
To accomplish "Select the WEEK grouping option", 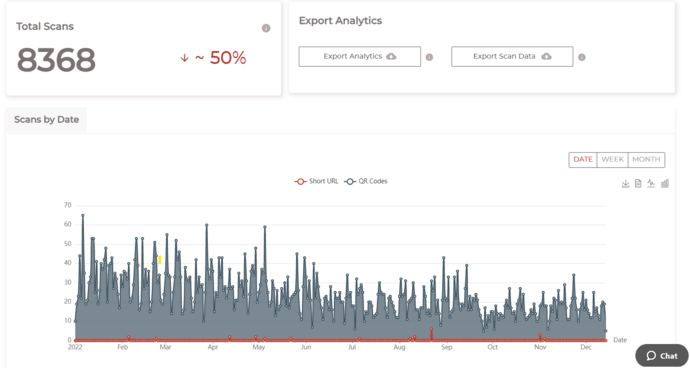I will pos(613,160).
